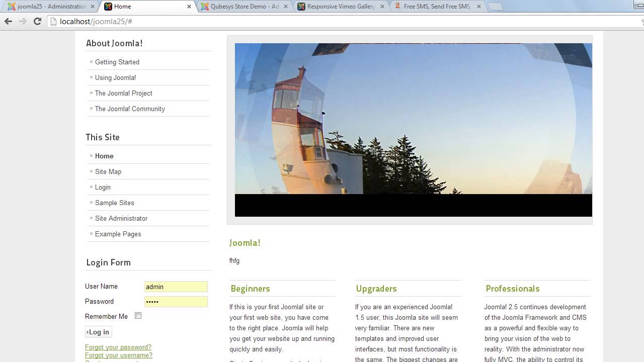Click the User Name input field
Image resolution: width=644 pixels, height=362 pixels.
tap(176, 287)
